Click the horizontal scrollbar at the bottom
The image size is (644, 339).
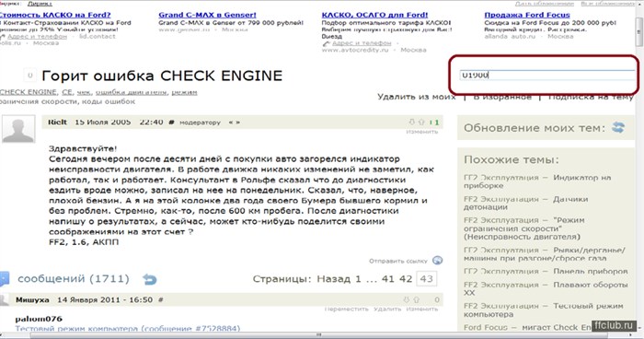[318, 335]
